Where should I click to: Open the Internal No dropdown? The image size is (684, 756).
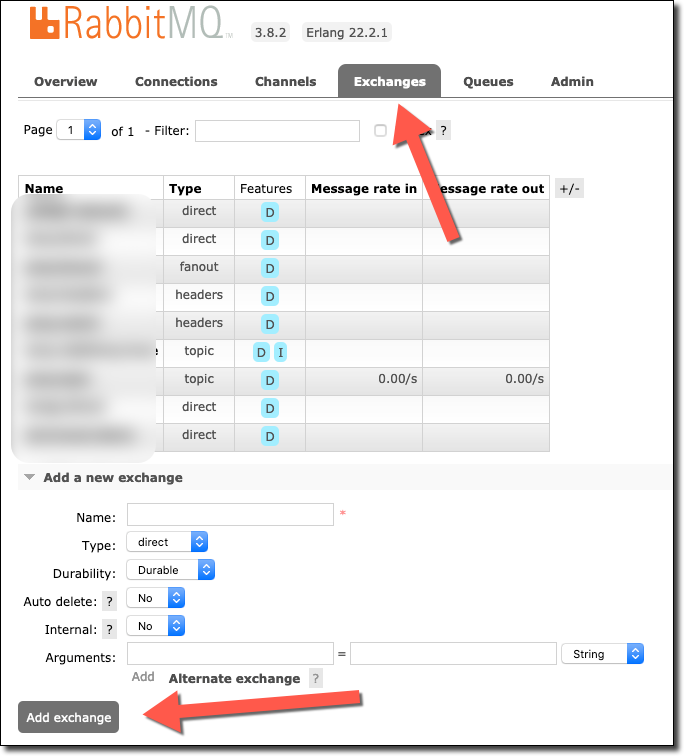point(155,626)
